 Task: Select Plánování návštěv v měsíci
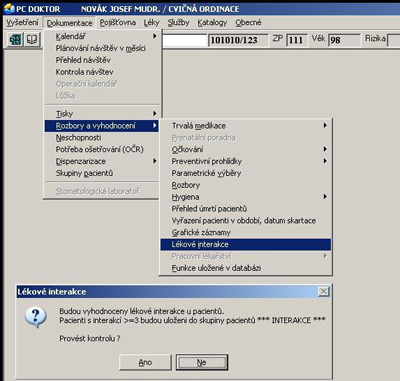(102, 48)
